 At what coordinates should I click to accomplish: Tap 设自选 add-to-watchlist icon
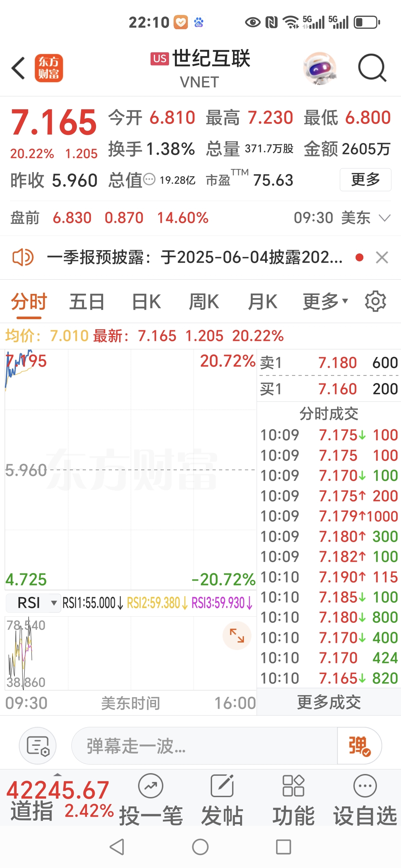[365, 786]
